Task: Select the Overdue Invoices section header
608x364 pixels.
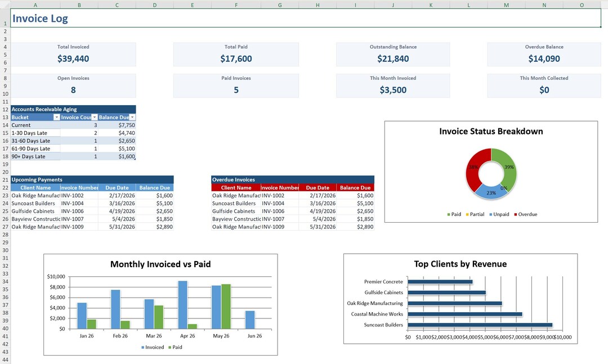Action: click(293, 179)
